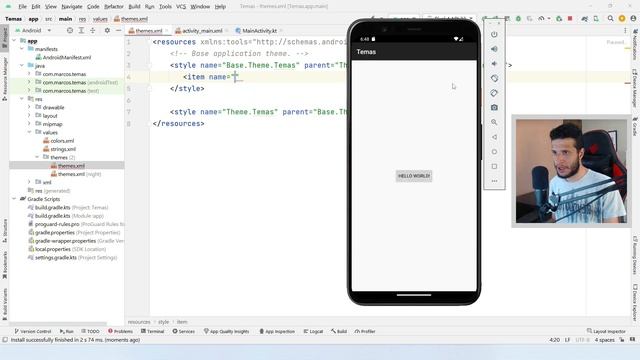640x360 pixels.
Task: Expand the drawable folder
Action: pos(29,107)
